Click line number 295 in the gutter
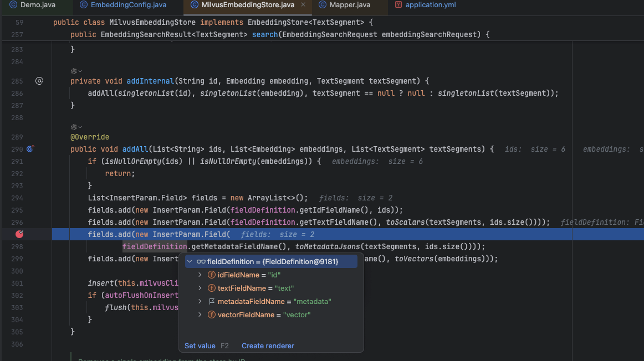This screenshot has width=644, height=361. click(17, 210)
